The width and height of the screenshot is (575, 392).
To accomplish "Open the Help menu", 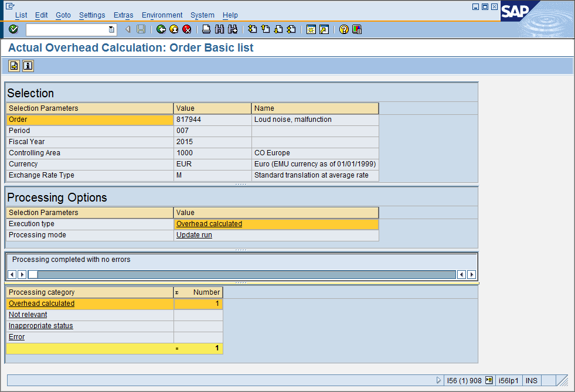I will [230, 15].
